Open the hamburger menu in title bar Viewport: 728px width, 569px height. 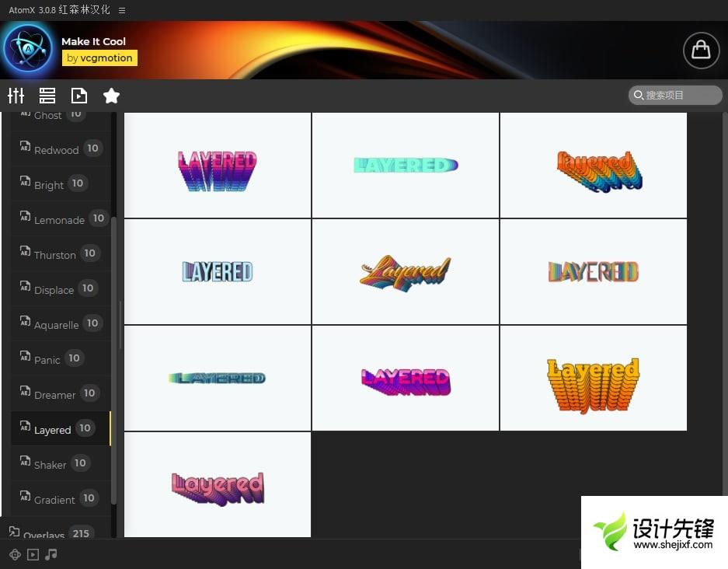click(122, 10)
